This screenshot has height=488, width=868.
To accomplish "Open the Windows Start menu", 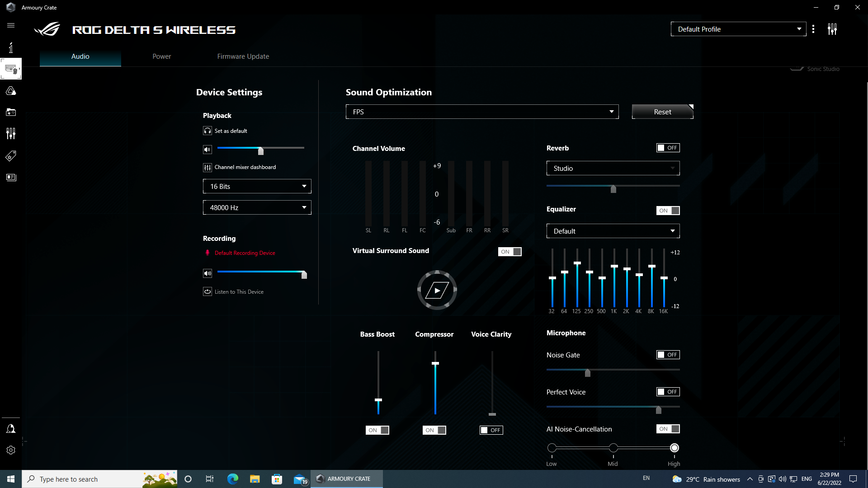I will 11,479.
